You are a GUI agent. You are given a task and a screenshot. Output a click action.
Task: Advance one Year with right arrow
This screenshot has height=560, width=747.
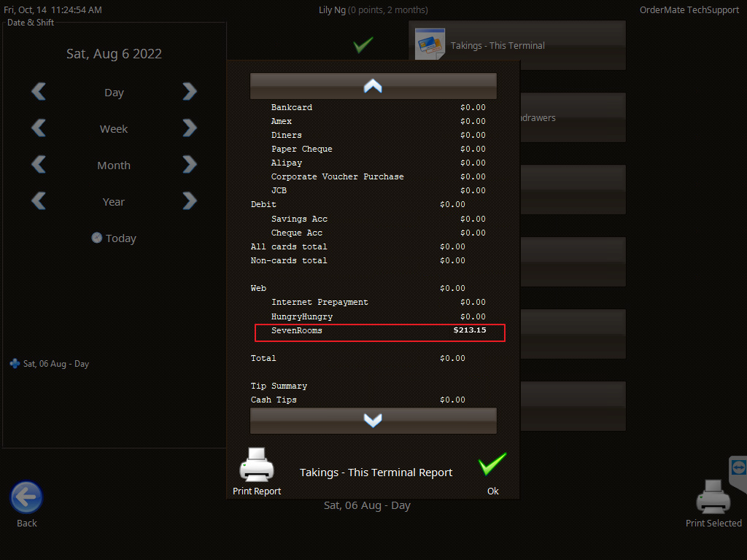click(x=190, y=201)
